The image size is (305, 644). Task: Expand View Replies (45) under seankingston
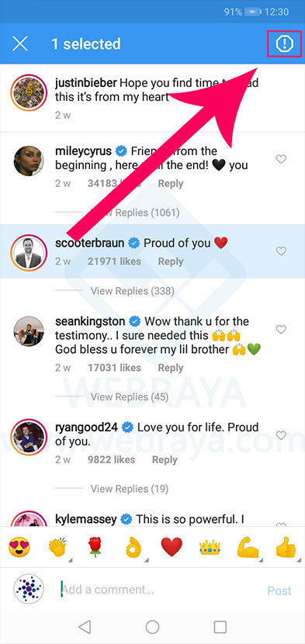(130, 397)
